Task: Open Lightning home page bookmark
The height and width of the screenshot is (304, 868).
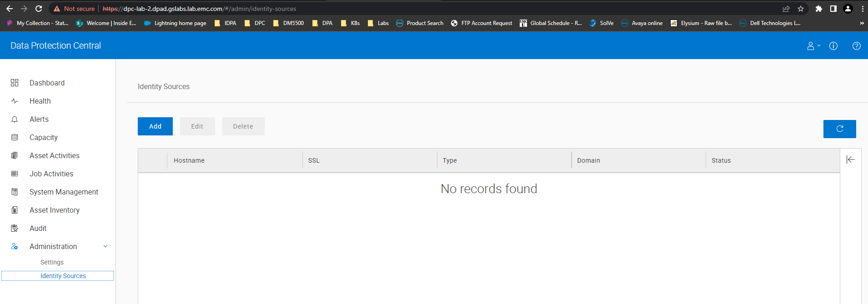Action: click(175, 23)
